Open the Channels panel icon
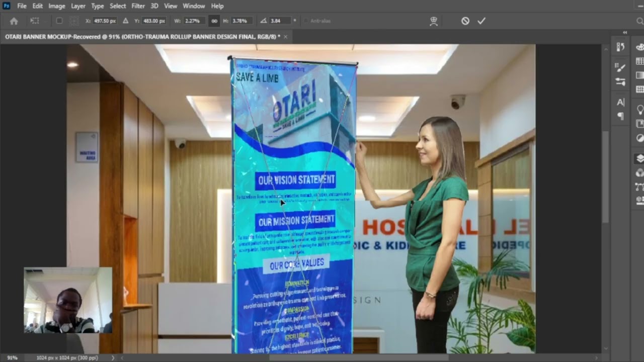644x362 pixels. pos(640,172)
